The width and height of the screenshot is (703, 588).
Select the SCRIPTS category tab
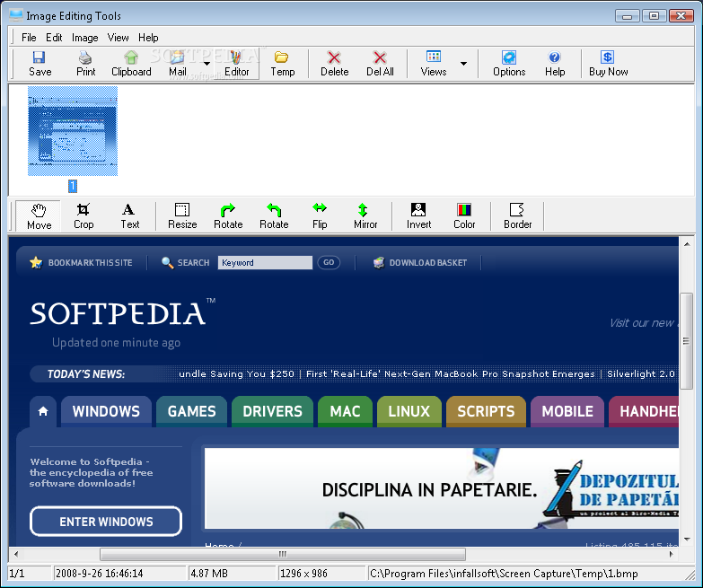(x=486, y=411)
